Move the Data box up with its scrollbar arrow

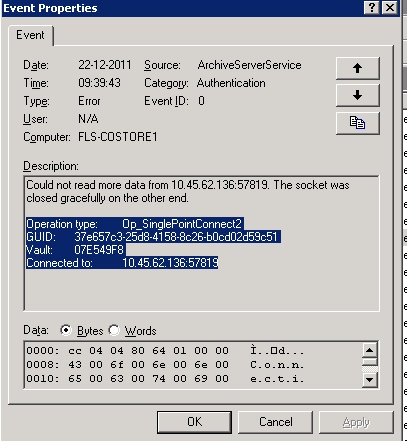pyautogui.click(x=370, y=350)
